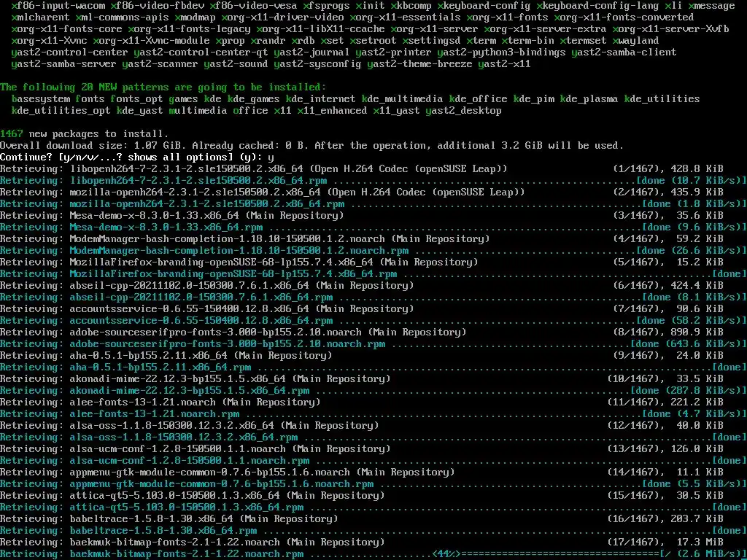Click package name 'yast2-journal'
This screenshot has height=560, width=747.
311,52
